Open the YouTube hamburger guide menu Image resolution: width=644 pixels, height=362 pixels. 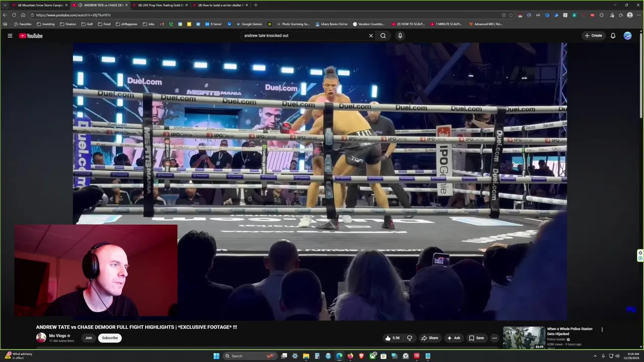tap(10, 36)
